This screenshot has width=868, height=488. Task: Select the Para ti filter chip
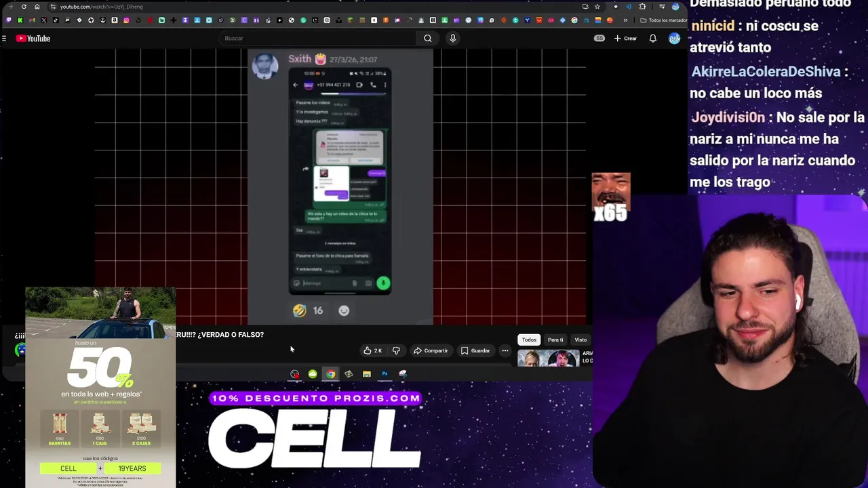pos(555,340)
